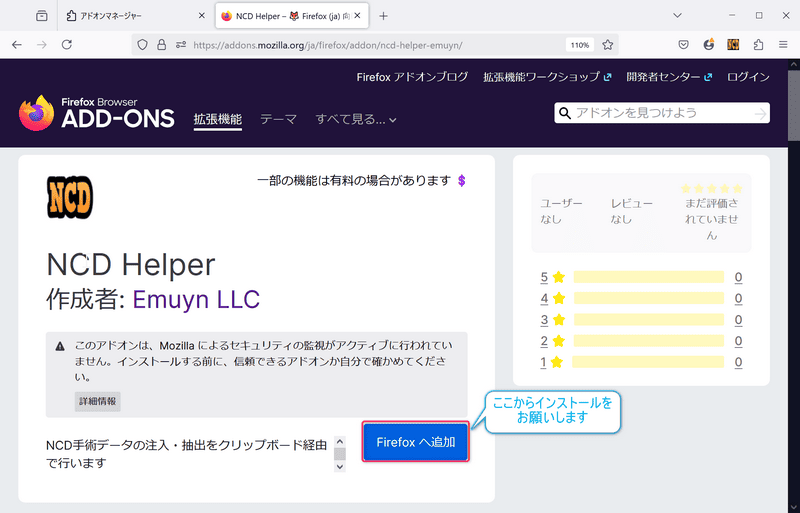Click the warning triangle icon in notice
Image resolution: width=800 pixels, height=513 pixels.
coord(60,347)
